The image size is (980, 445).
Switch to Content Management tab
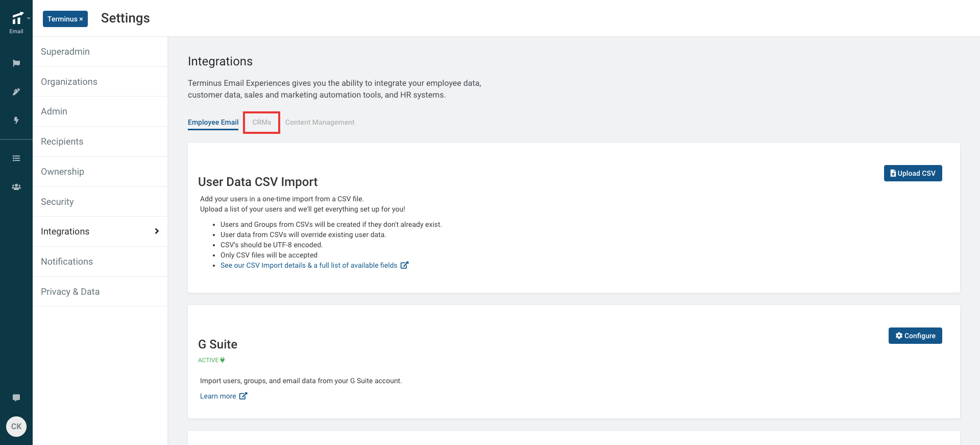pyautogui.click(x=320, y=122)
